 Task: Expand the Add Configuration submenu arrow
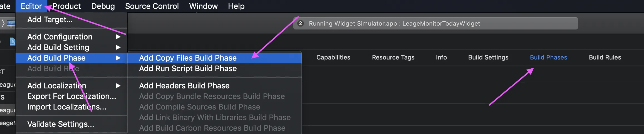click(118, 37)
